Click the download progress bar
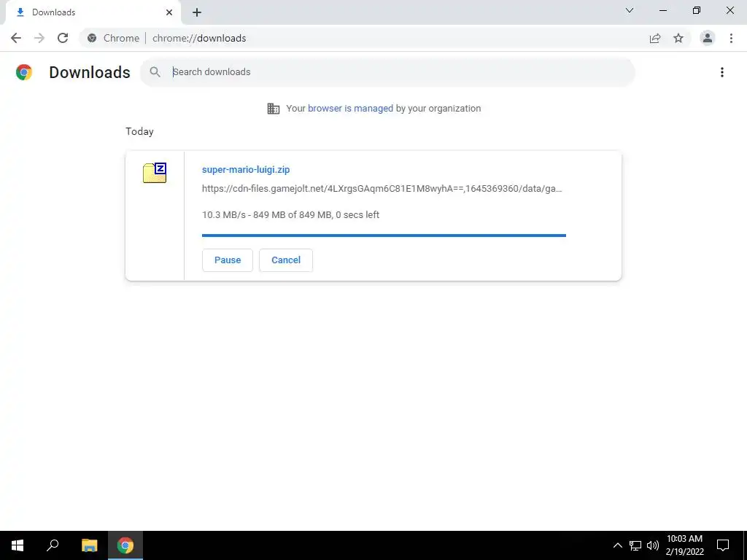Screen dimensions: 747x560 384,236
